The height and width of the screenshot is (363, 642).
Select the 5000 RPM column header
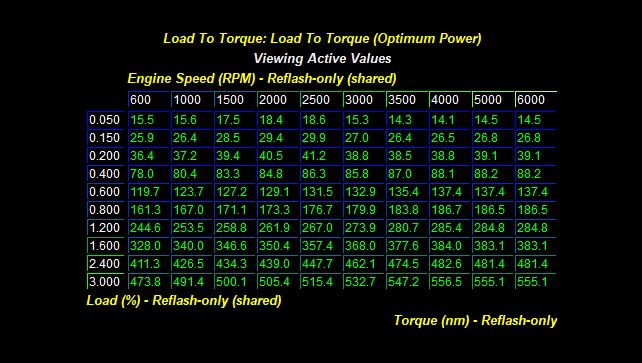493,99
